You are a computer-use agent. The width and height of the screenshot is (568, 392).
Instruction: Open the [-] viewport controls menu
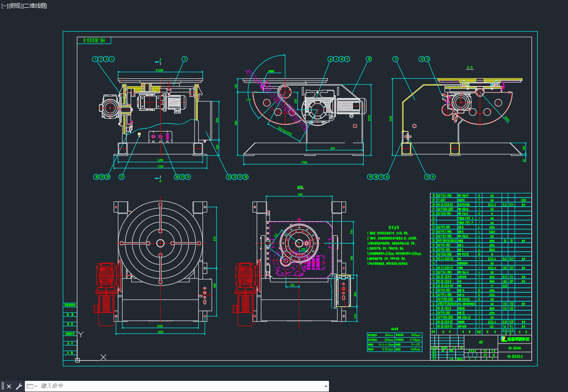(5, 6)
